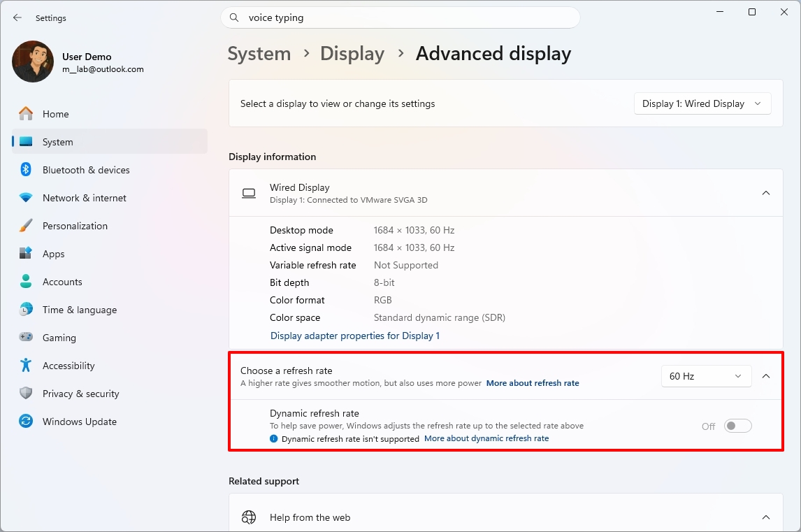Screen dimensions: 801x532
Task: Click the Active signal mode label
Action: tap(310, 248)
